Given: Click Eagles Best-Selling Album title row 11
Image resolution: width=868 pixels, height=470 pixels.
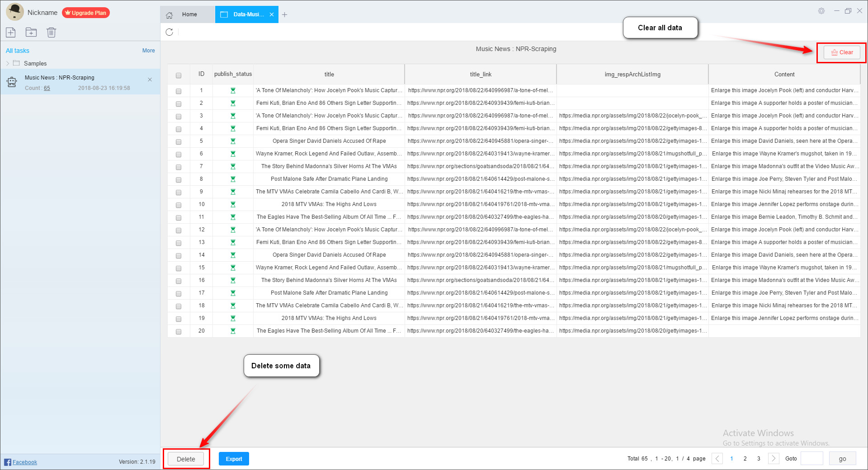Looking at the screenshot, I should [x=329, y=217].
